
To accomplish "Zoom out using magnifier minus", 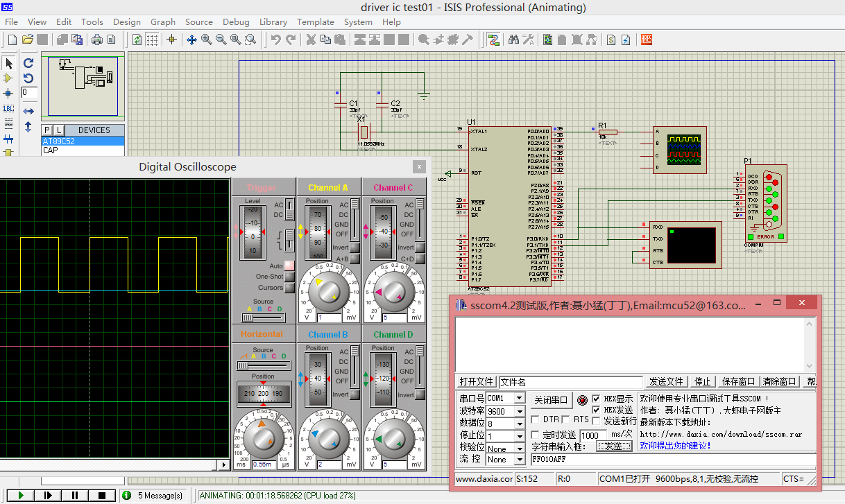I will 221,40.
